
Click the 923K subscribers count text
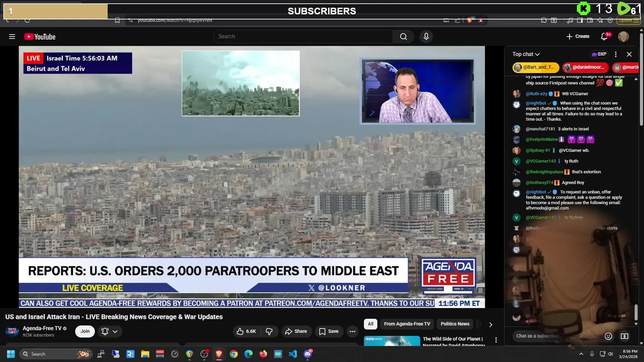tap(38, 335)
